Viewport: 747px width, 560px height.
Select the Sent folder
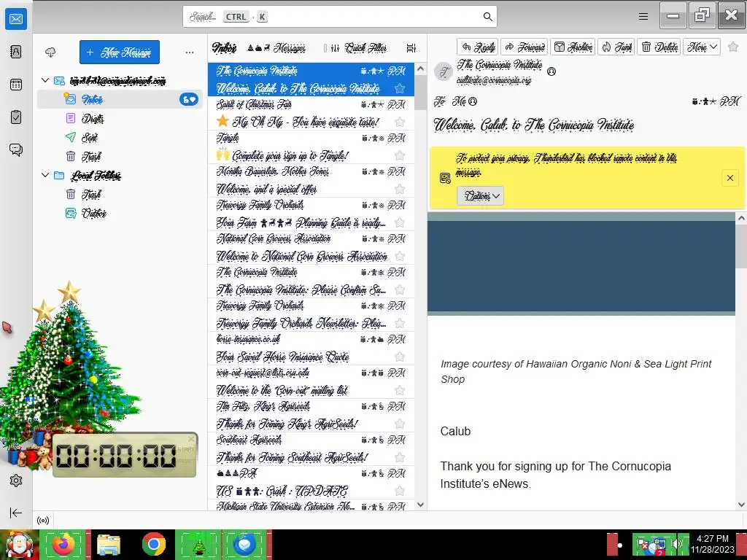tap(120, 138)
